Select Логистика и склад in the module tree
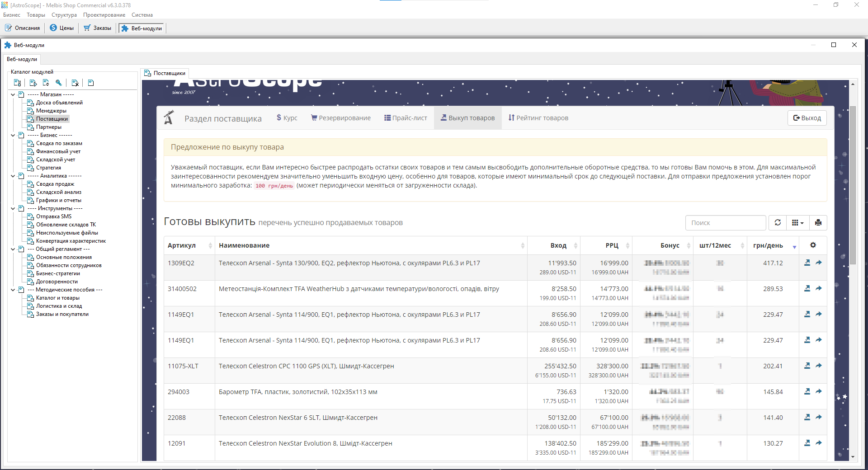 click(x=59, y=306)
